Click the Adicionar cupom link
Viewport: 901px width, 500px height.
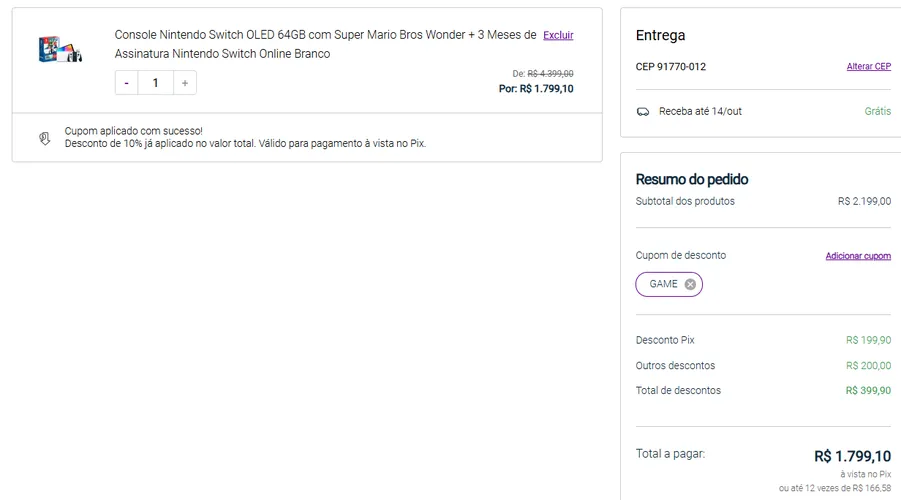coord(858,256)
